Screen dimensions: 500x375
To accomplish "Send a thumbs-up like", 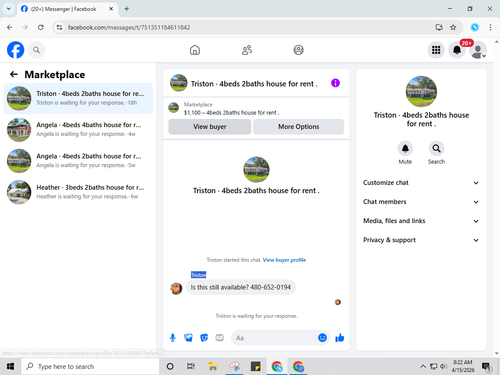I will click(340, 338).
